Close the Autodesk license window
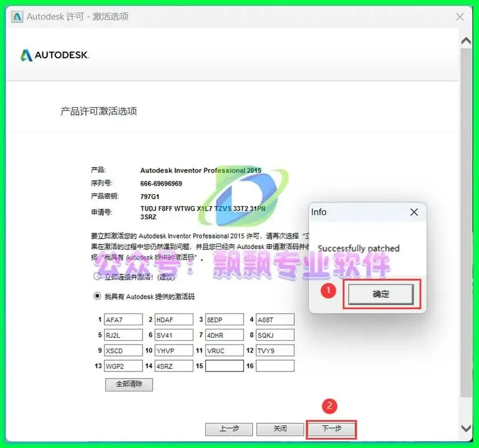 460,17
